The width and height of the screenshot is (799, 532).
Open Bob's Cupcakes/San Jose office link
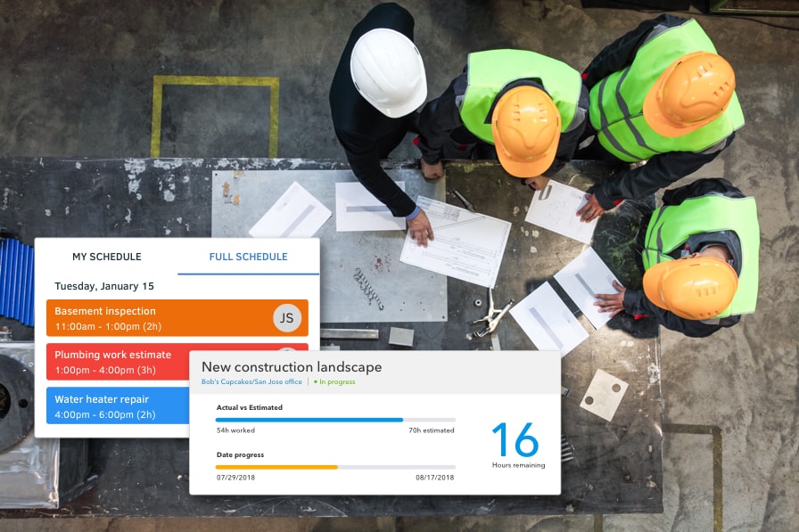tap(251, 382)
